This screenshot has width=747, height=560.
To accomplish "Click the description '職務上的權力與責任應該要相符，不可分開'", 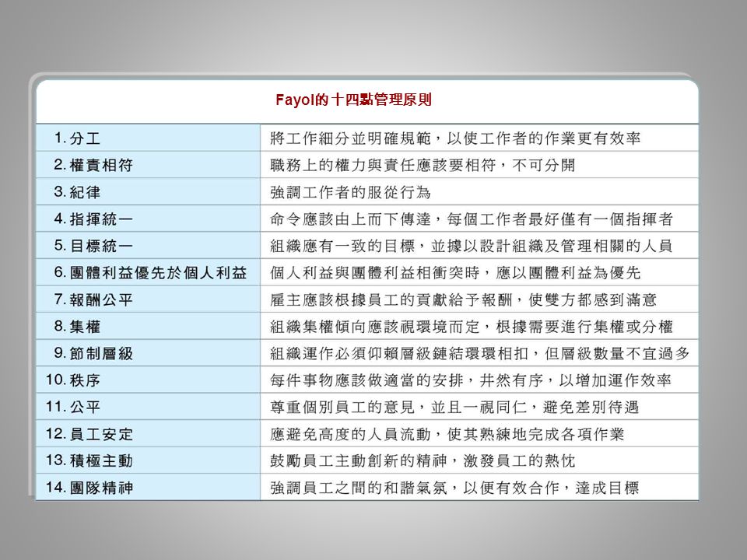I will (x=423, y=165).
